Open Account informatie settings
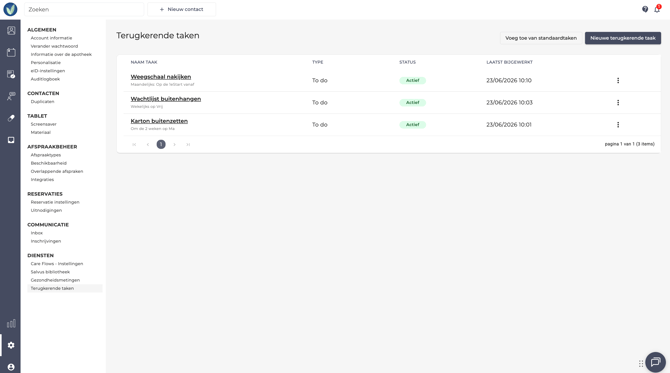670x373 pixels. pos(51,38)
